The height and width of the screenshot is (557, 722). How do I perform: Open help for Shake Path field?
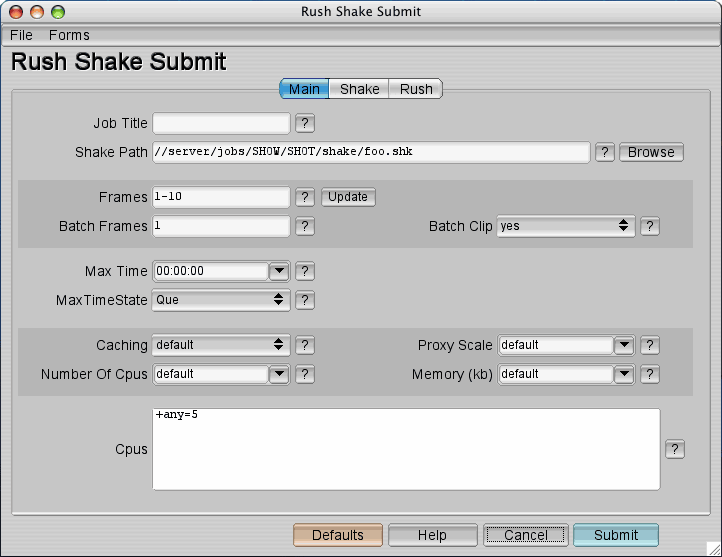(605, 152)
